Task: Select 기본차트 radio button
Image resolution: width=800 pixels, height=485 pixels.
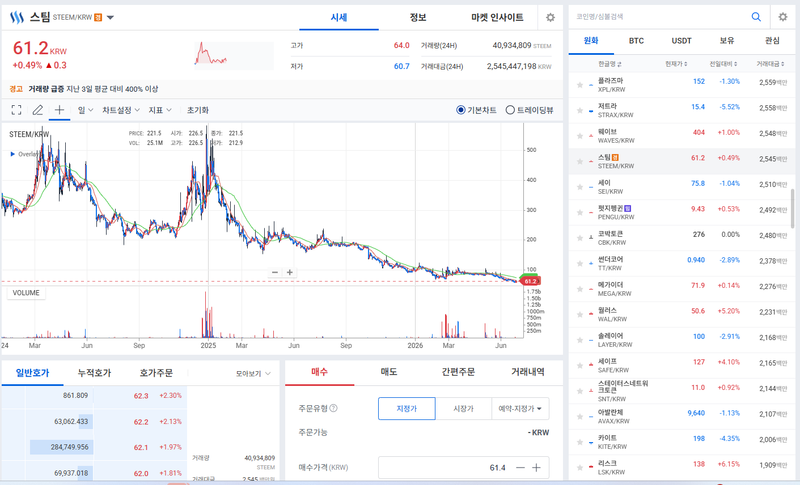Action: click(461, 110)
